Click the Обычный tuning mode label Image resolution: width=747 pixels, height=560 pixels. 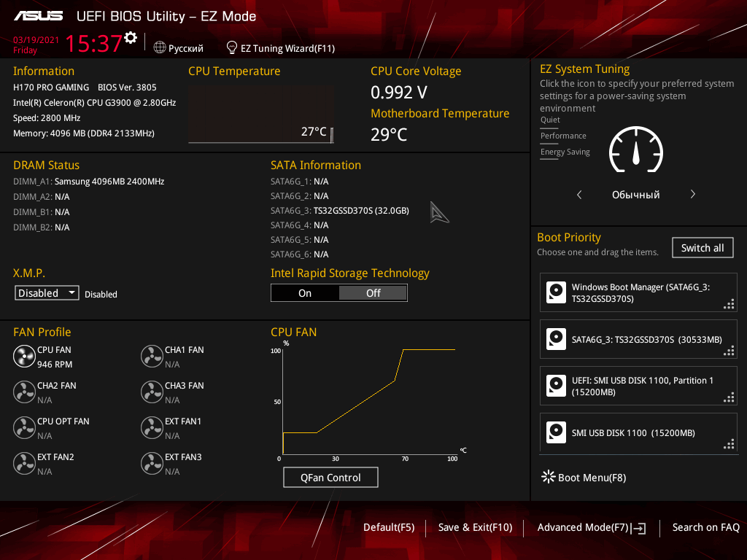(635, 195)
